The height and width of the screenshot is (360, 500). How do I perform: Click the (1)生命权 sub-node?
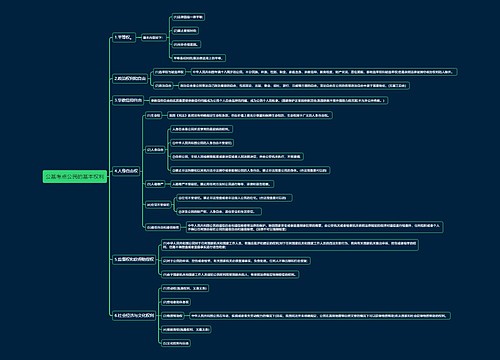154,115
